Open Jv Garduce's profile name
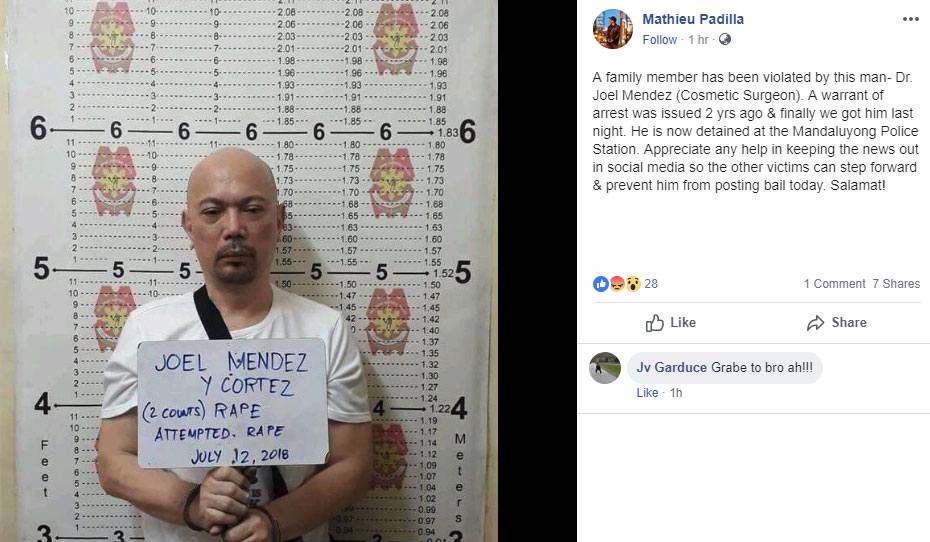The height and width of the screenshot is (542, 930). pos(671,368)
